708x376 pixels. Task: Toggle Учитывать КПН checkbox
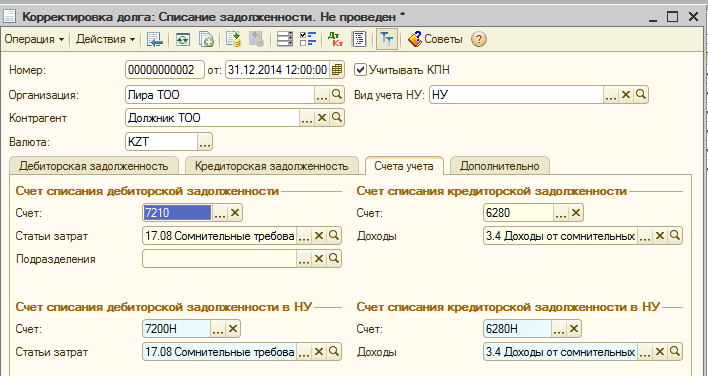tap(360, 70)
